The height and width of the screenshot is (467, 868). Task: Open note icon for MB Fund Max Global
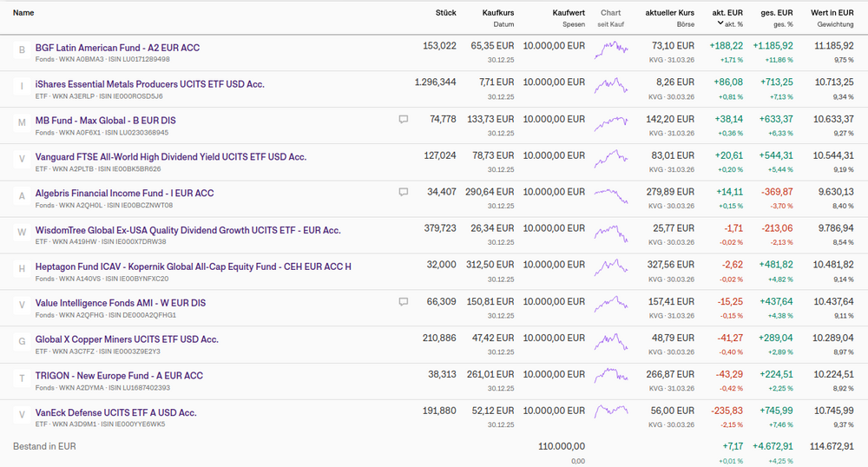click(x=404, y=120)
